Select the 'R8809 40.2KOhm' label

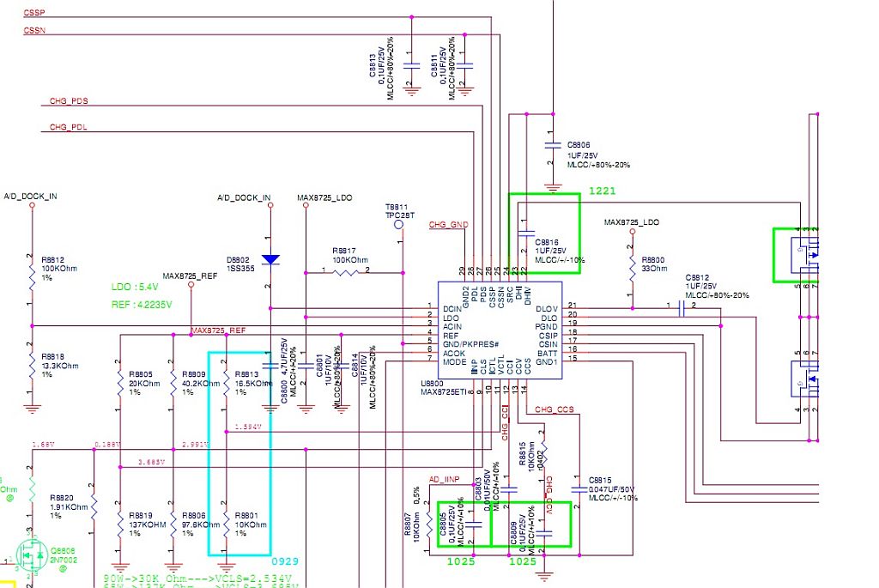[201, 379]
